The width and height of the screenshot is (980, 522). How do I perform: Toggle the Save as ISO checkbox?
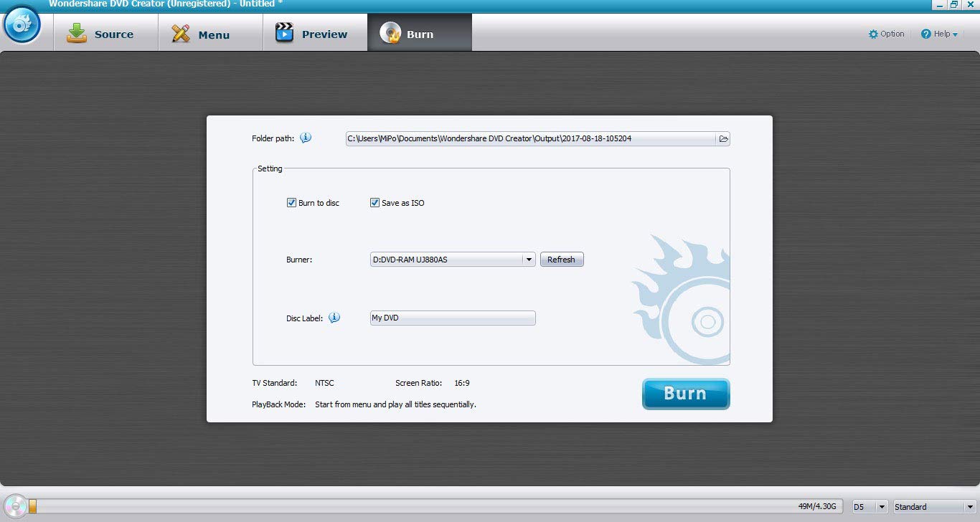pos(374,203)
